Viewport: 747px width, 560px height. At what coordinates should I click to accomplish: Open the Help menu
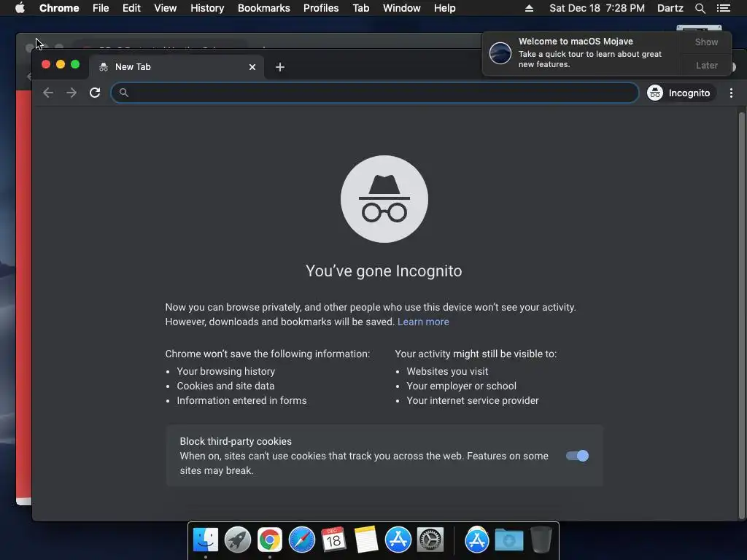(444, 8)
